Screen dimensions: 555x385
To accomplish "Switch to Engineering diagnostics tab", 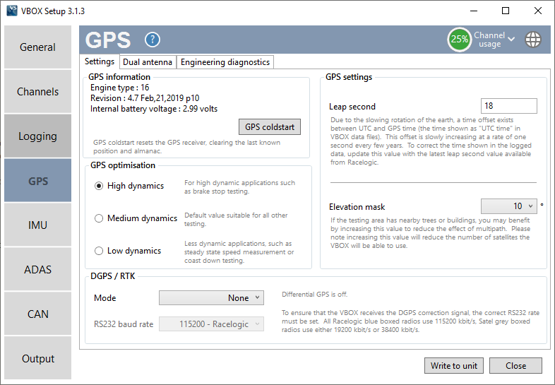I will tap(225, 62).
